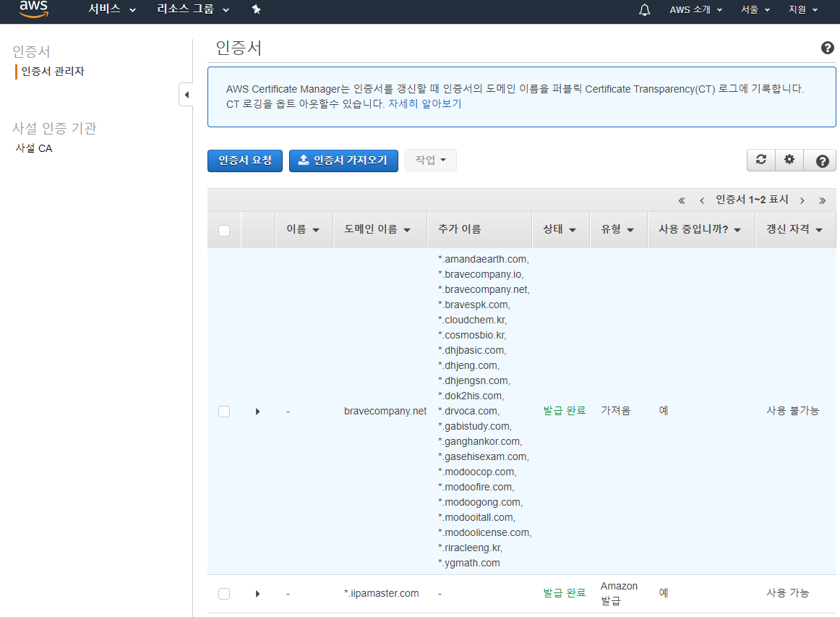The width and height of the screenshot is (840, 617).
Task: Click the bravecompany.net domain name cell
Action: point(385,411)
